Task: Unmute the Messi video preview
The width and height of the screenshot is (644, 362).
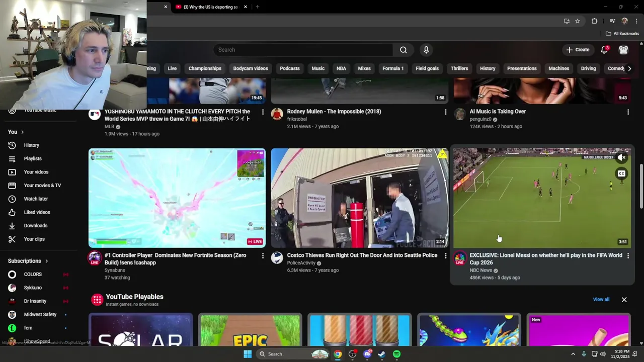Action: (622, 157)
